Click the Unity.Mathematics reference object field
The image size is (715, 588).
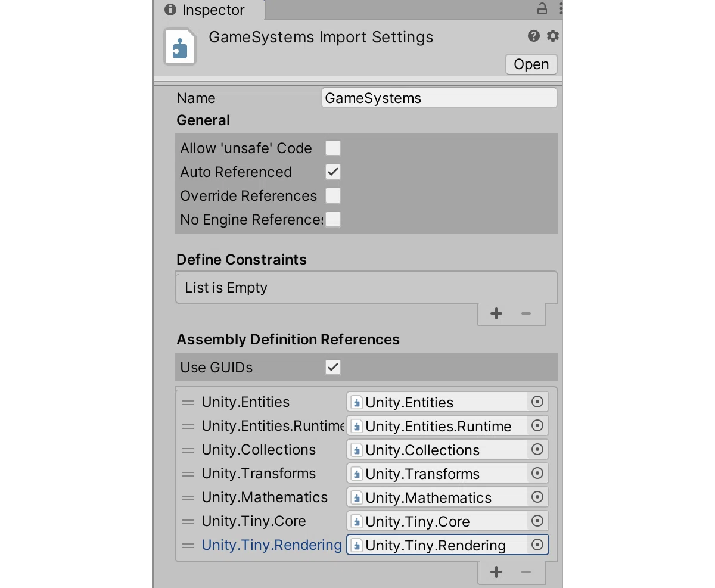tap(447, 497)
